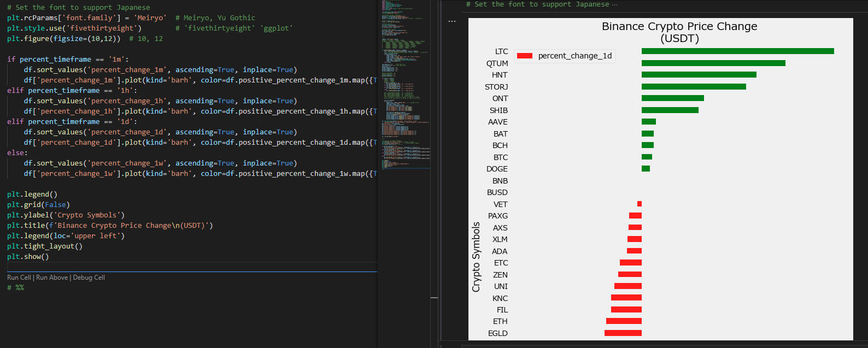Click the BNB label on the chart

tap(500, 181)
